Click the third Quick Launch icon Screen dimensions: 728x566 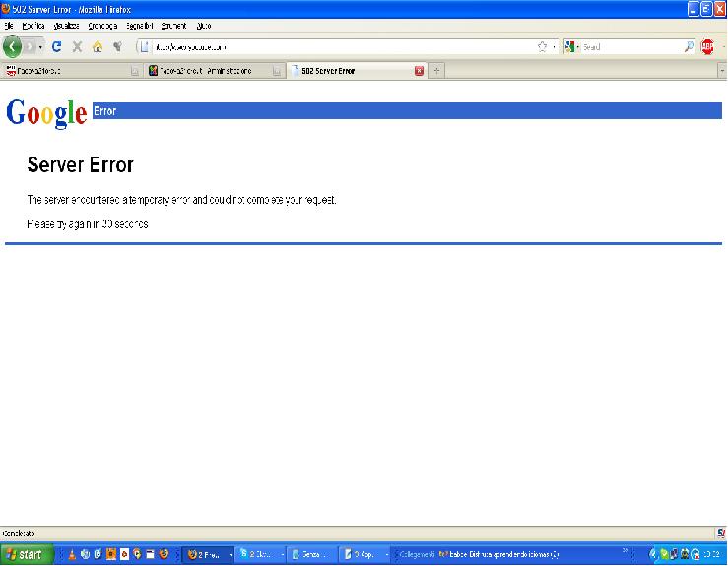pos(98,554)
